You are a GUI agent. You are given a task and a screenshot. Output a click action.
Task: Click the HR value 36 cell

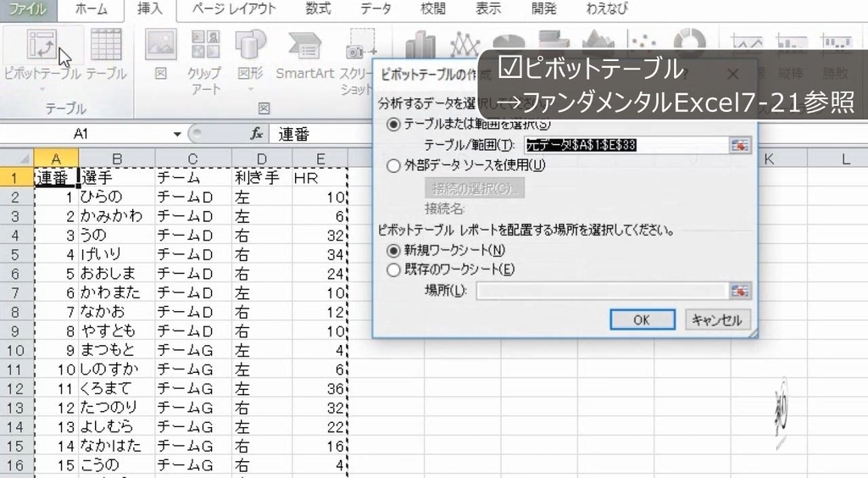320,388
